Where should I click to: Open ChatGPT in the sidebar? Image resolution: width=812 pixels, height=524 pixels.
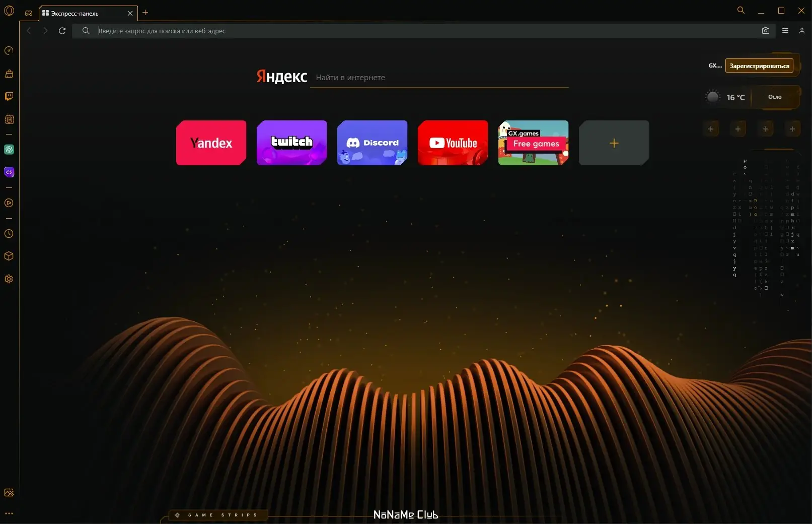[9, 150]
